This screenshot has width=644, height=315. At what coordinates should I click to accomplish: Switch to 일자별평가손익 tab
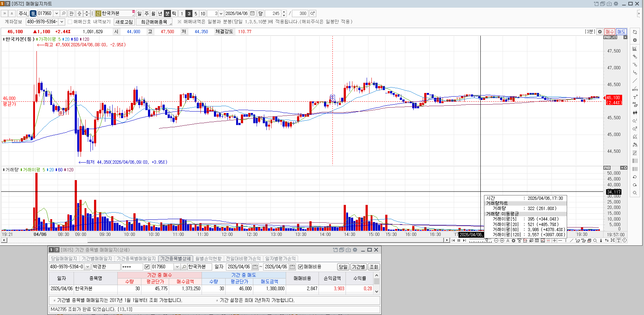[x=281, y=258]
